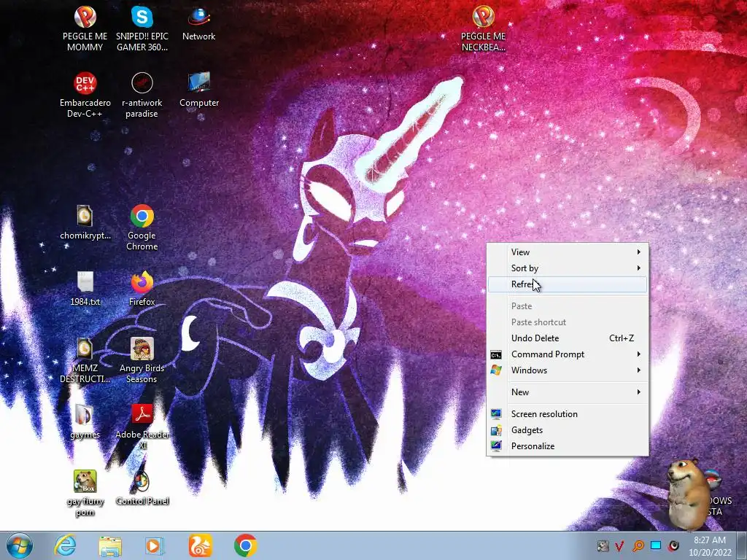The width and height of the screenshot is (747, 560).
Task: Select the Google Chrome desktop shortcut
Action: [x=142, y=227]
